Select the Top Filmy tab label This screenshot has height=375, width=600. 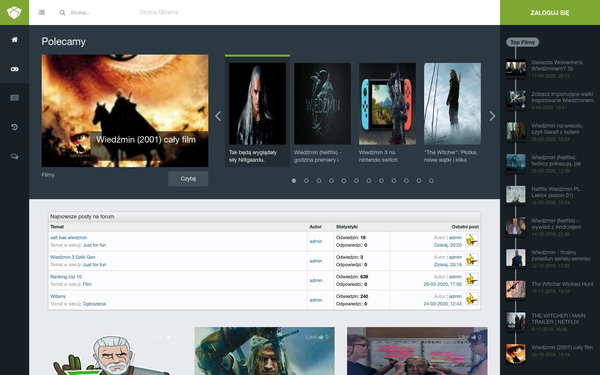tap(523, 42)
